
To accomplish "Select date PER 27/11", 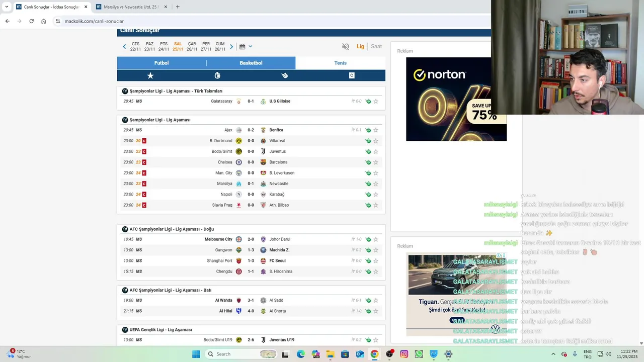I will click(x=206, y=46).
